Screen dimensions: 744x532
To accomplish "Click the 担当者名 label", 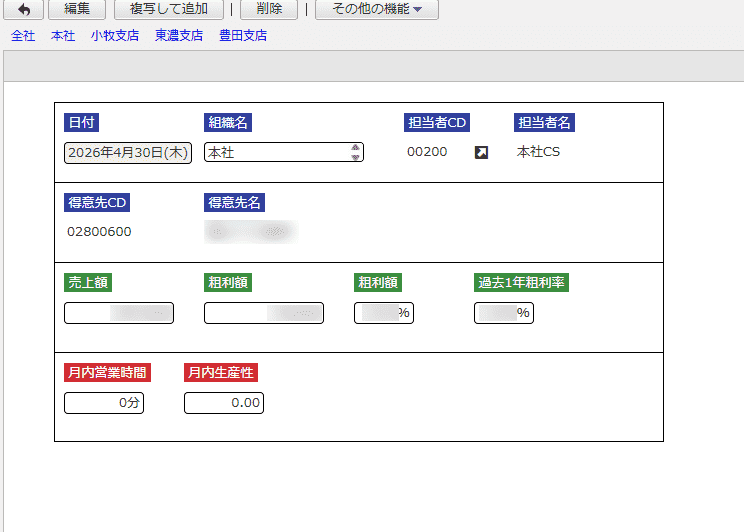I will pyautogui.click(x=544, y=122).
